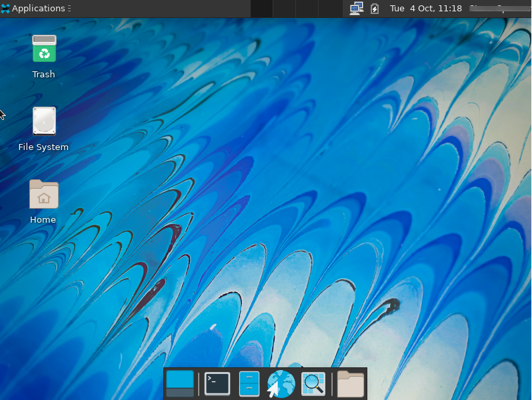Click Show Desktop in the dock
The width and height of the screenshot is (532, 400).
(x=179, y=384)
